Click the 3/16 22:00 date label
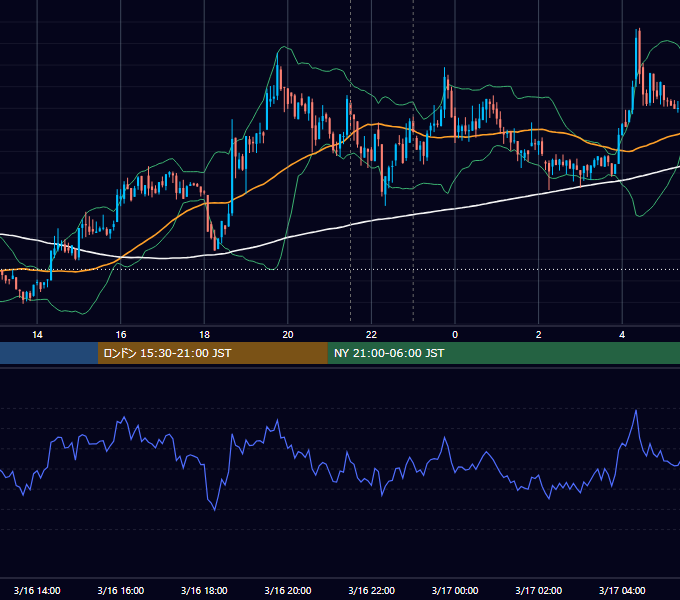Viewport: 680px width, 600px height. (371, 590)
